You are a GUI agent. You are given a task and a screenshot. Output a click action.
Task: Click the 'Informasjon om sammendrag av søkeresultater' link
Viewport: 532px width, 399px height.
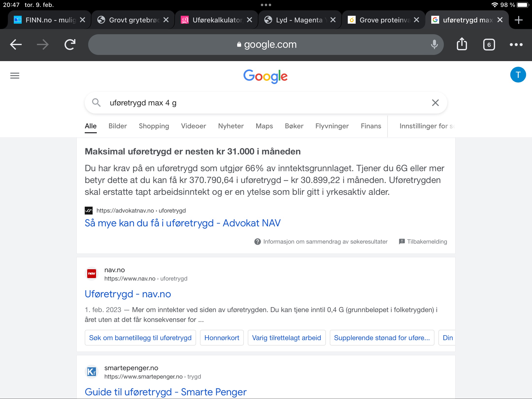[x=325, y=242]
